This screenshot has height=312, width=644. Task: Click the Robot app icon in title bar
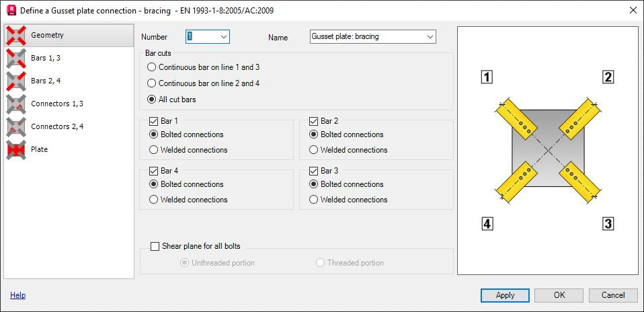click(11, 10)
